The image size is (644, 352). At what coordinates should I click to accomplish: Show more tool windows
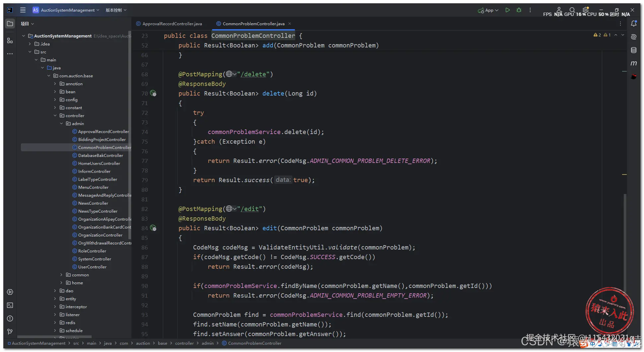(10, 53)
